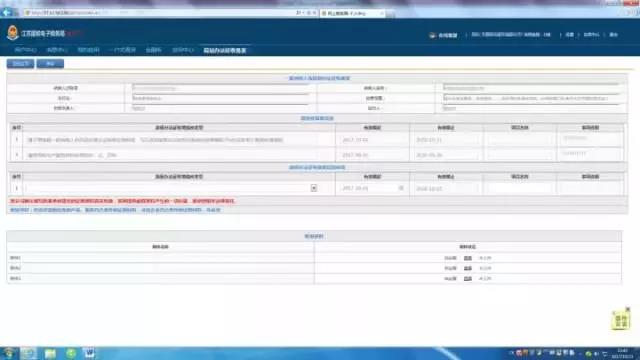
Task: Open the yellow sticky note widget
Action: click(x=620, y=320)
